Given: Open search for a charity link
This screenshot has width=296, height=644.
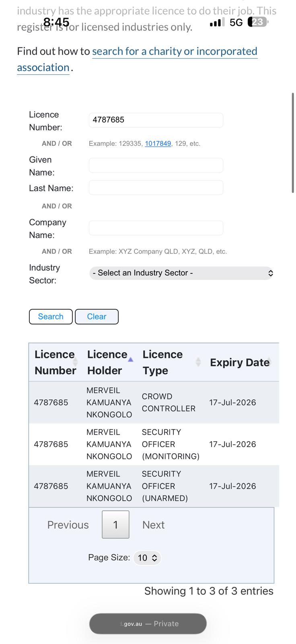Looking at the screenshot, I should coord(174,52).
